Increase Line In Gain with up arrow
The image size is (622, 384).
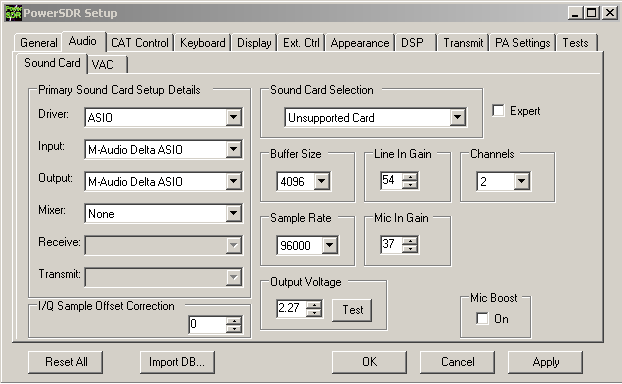click(x=410, y=177)
